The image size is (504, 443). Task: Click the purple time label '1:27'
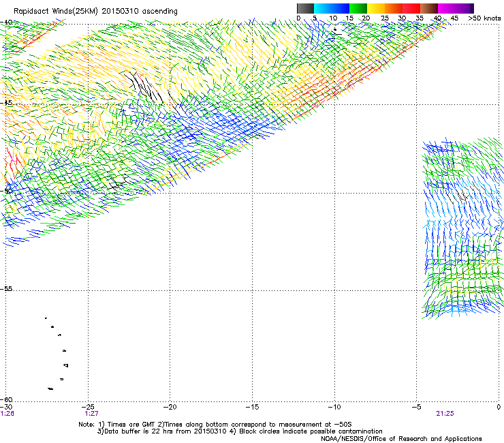92,414
